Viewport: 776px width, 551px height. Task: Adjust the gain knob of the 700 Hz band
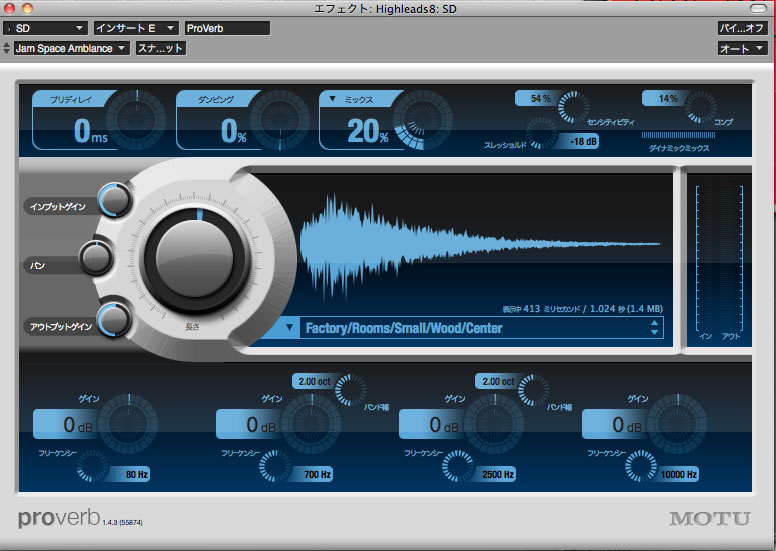click(311, 424)
